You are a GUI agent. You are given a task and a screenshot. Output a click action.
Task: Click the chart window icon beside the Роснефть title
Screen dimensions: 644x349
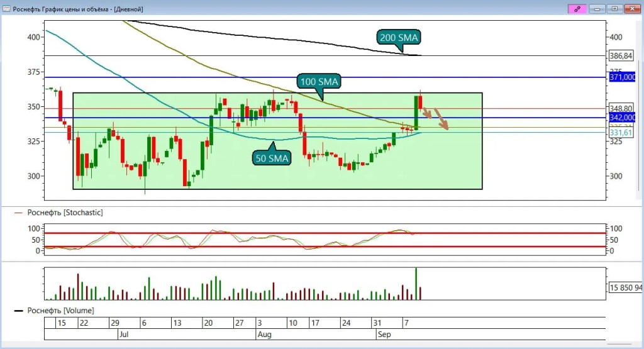tap(6, 9)
